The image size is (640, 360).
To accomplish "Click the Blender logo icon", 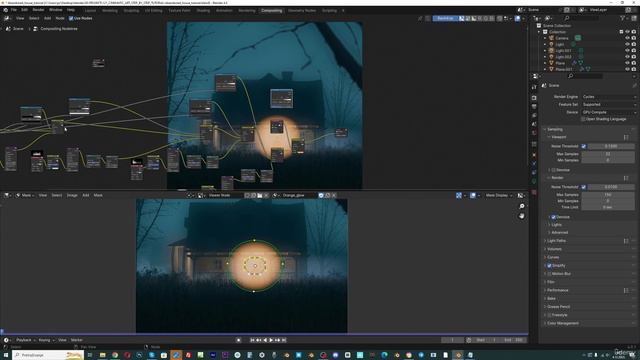I will click(x=5, y=10).
